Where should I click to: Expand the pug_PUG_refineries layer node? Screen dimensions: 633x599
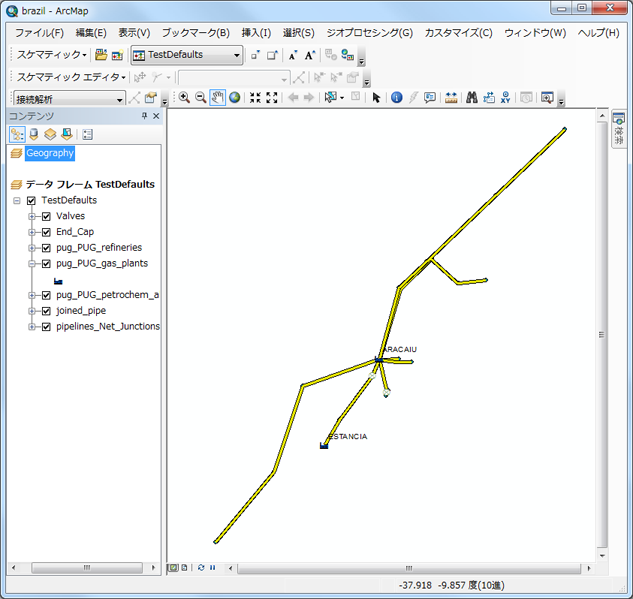pos(32,248)
